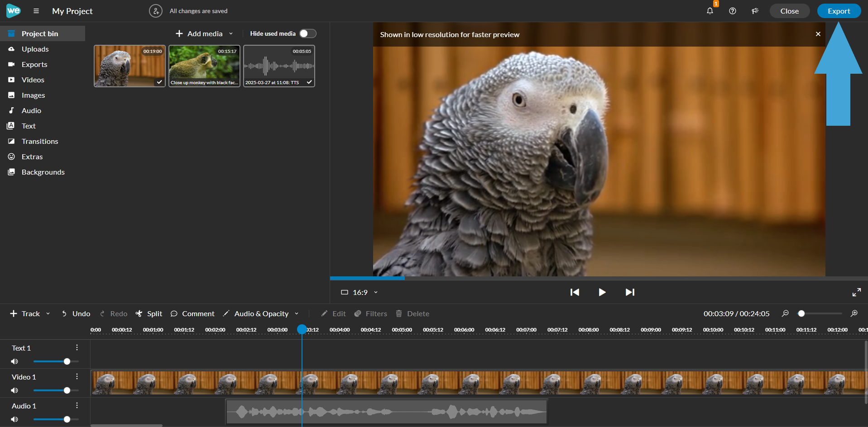Mute the Audio 1 track
868x427 pixels.
click(x=14, y=419)
